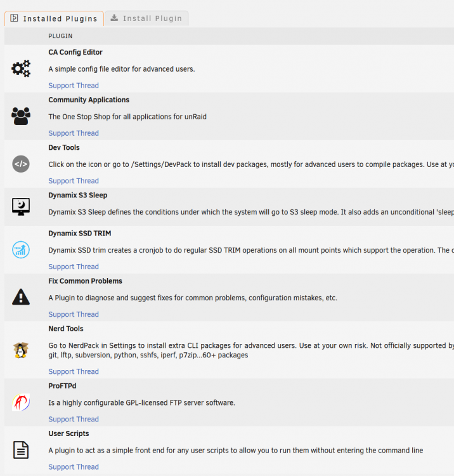
Task: Select the Dynamix S3 Sleep monitor icon
Action: pos(21,207)
